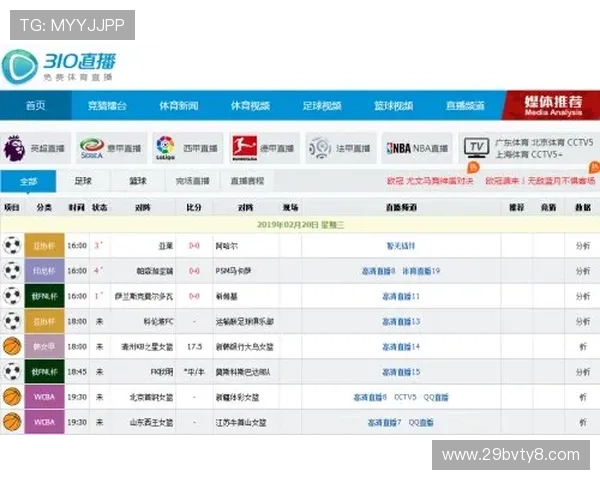
Task: Select the 完场直播 filter tab
Action: pos(192,181)
